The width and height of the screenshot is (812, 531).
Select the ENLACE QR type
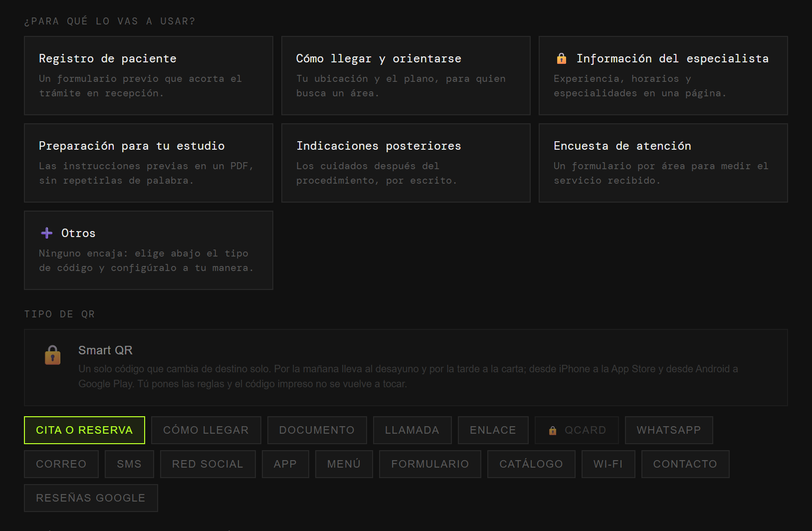[493, 430]
